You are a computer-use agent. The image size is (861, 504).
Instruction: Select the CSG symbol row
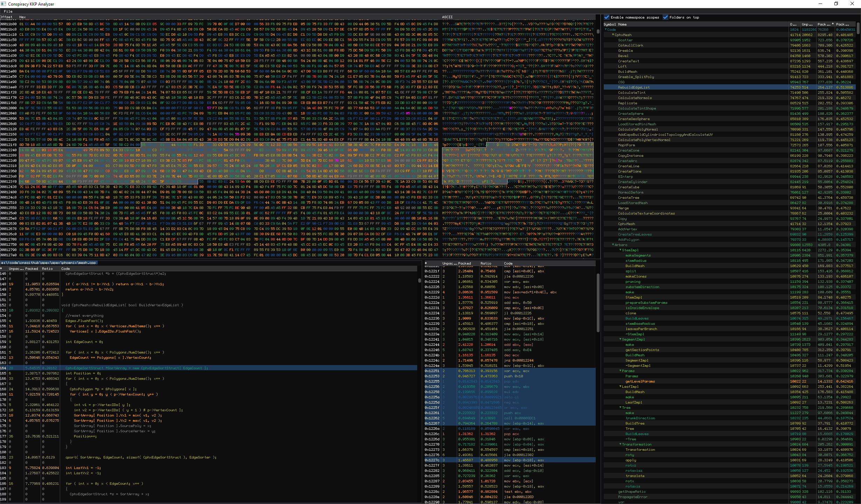tap(729, 82)
